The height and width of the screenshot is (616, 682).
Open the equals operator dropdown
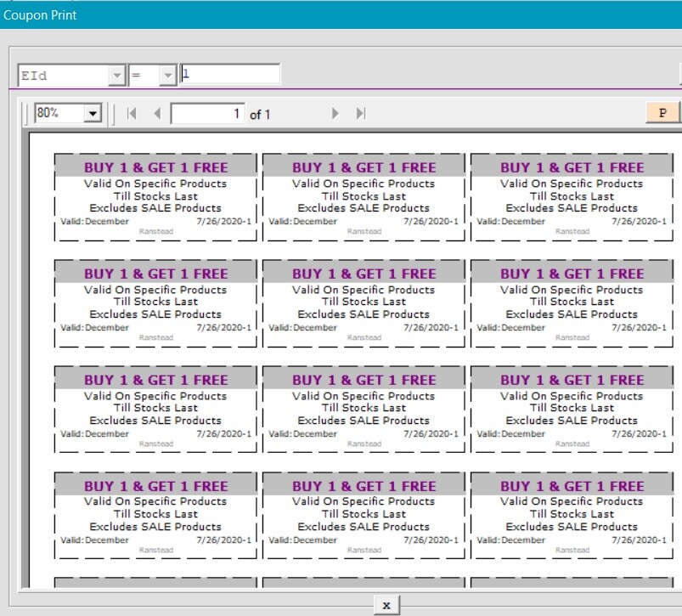[x=167, y=76]
